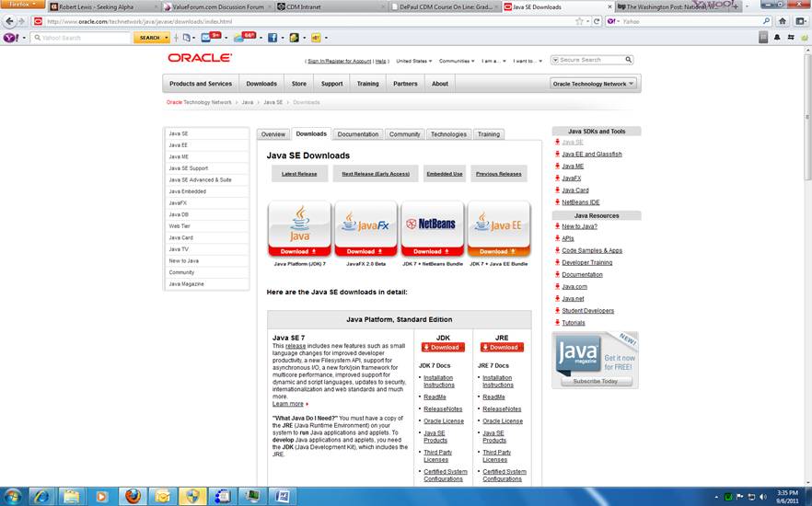Switch to the Training tab
Viewport: 812px width, 506px height.
(x=488, y=134)
